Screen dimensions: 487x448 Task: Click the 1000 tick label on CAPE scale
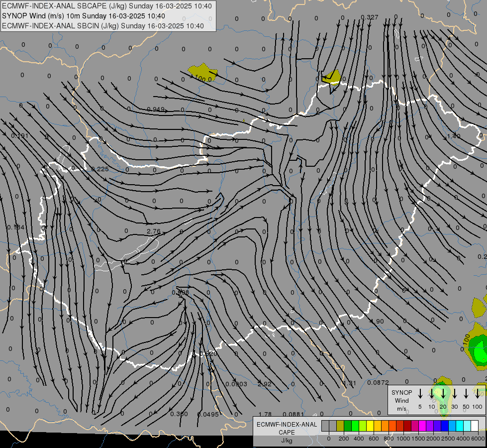[403, 439]
